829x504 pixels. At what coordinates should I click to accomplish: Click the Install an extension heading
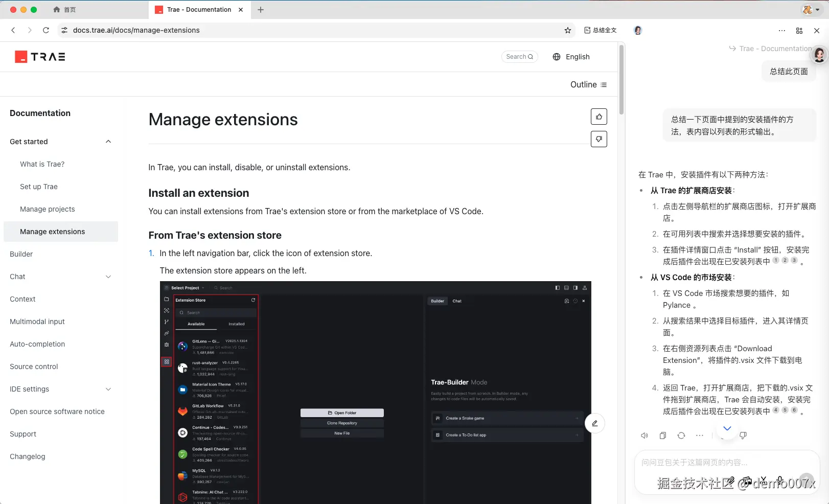point(199,193)
